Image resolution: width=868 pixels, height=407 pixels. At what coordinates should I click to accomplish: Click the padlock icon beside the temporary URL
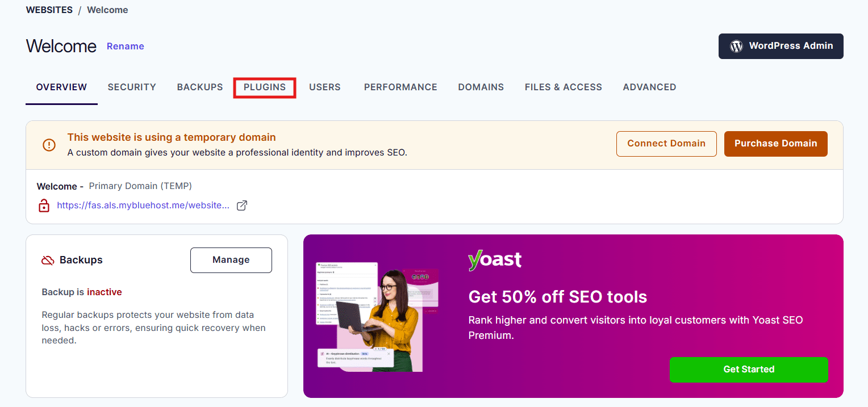[x=44, y=205]
